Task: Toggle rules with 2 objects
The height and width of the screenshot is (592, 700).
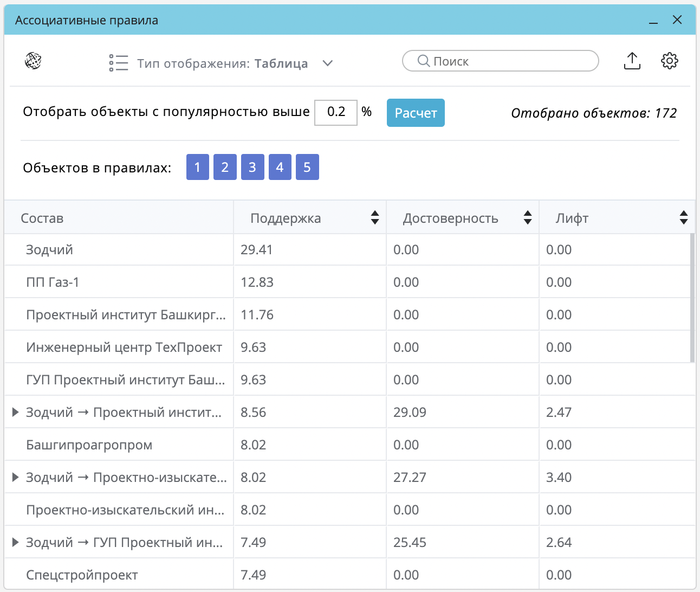Action: point(225,167)
